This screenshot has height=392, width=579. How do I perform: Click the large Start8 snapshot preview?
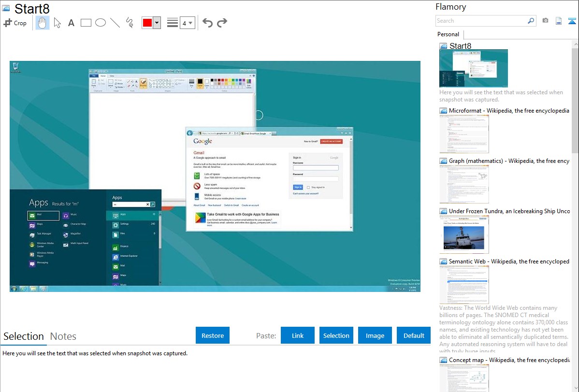[x=215, y=176]
